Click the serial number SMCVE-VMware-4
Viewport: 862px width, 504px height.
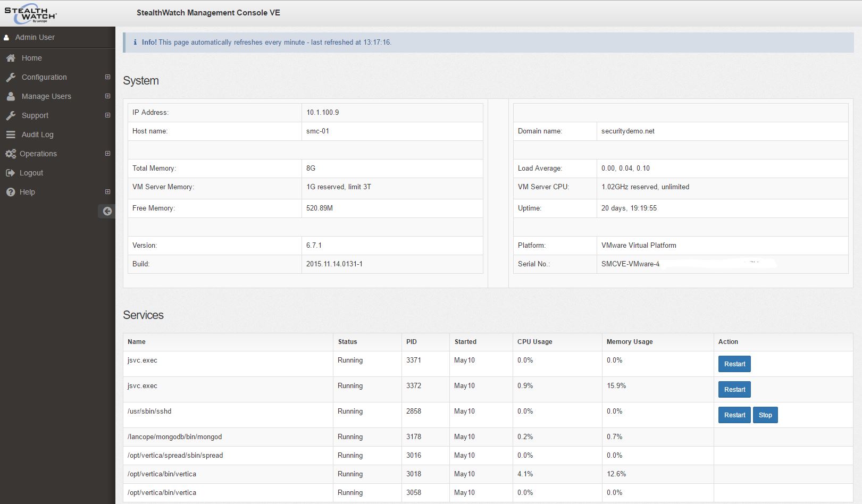pyautogui.click(x=630, y=264)
